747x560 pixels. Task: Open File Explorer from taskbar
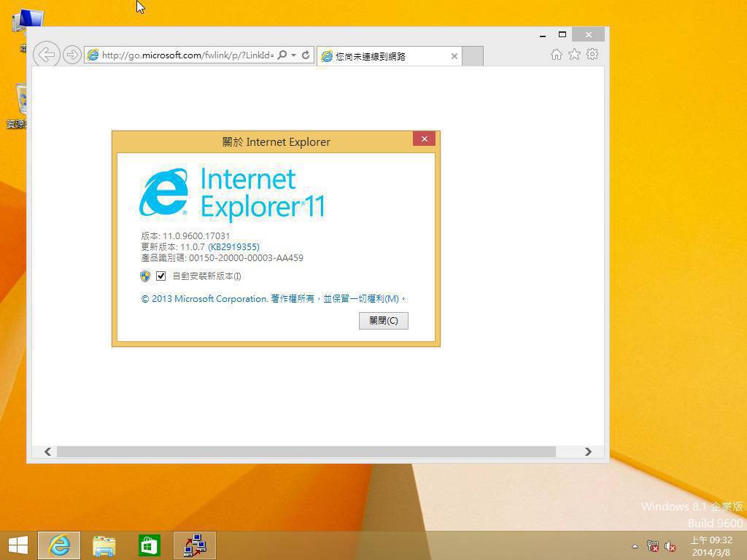pyautogui.click(x=104, y=545)
